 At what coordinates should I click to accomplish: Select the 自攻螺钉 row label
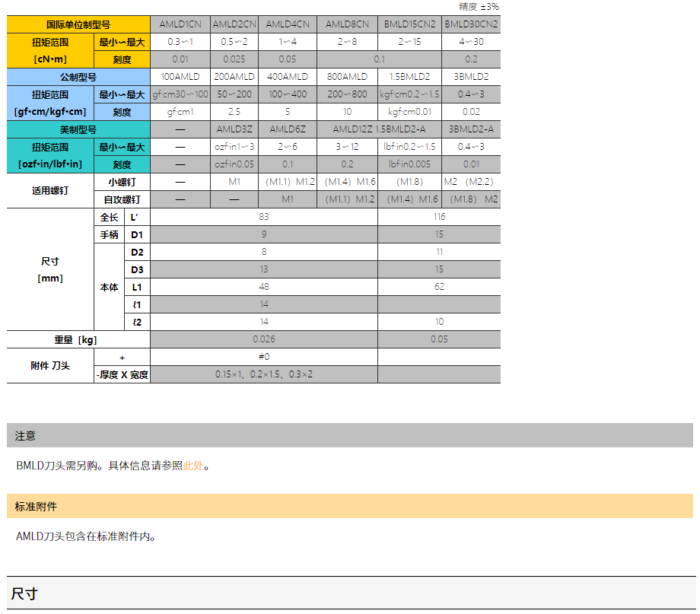click(122, 199)
